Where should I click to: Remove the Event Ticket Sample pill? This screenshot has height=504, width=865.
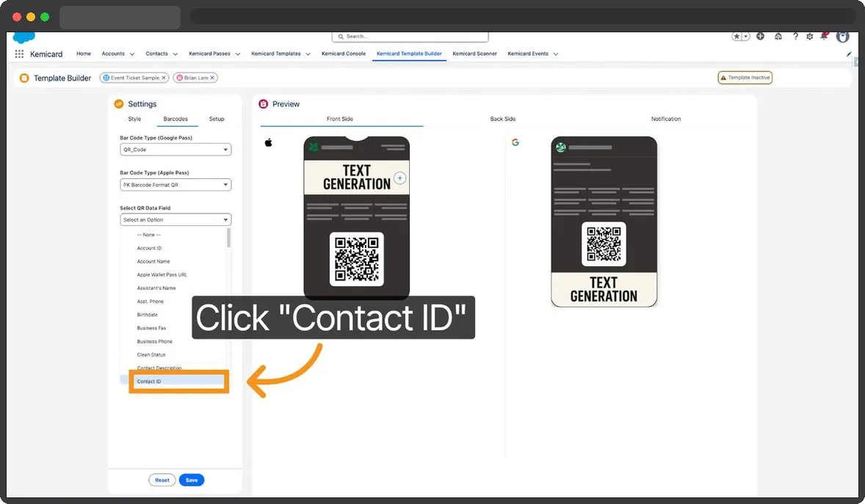(163, 78)
